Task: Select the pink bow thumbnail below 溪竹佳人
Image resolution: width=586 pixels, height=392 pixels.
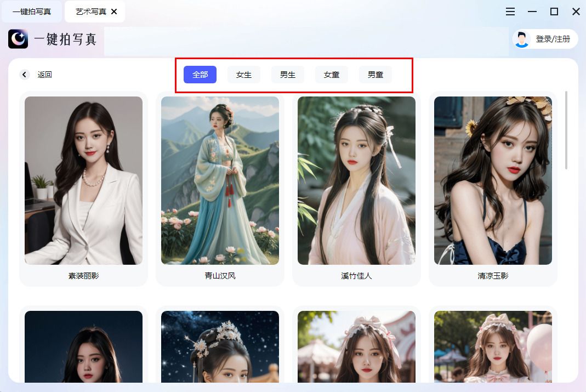Action: click(x=356, y=346)
